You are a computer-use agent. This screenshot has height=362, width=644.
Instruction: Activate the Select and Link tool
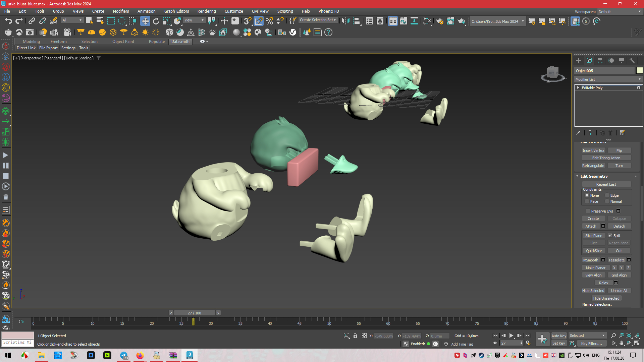coord(32,21)
